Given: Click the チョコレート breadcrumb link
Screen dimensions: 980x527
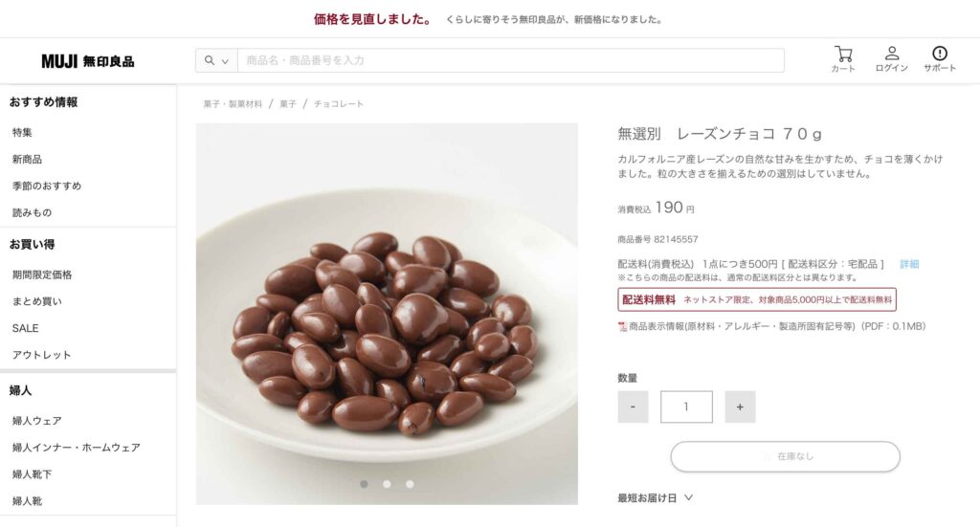Looking at the screenshot, I should tap(338, 104).
